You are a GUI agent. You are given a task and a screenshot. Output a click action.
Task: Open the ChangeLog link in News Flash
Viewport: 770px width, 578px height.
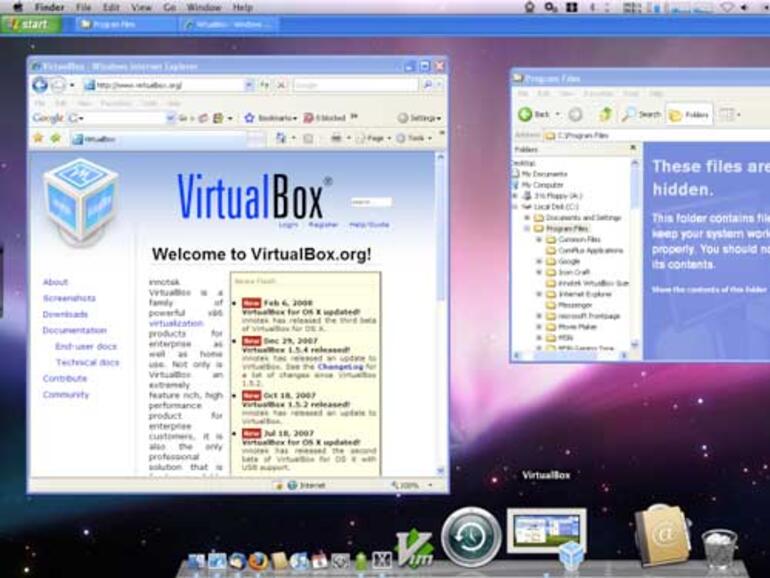tap(340, 366)
